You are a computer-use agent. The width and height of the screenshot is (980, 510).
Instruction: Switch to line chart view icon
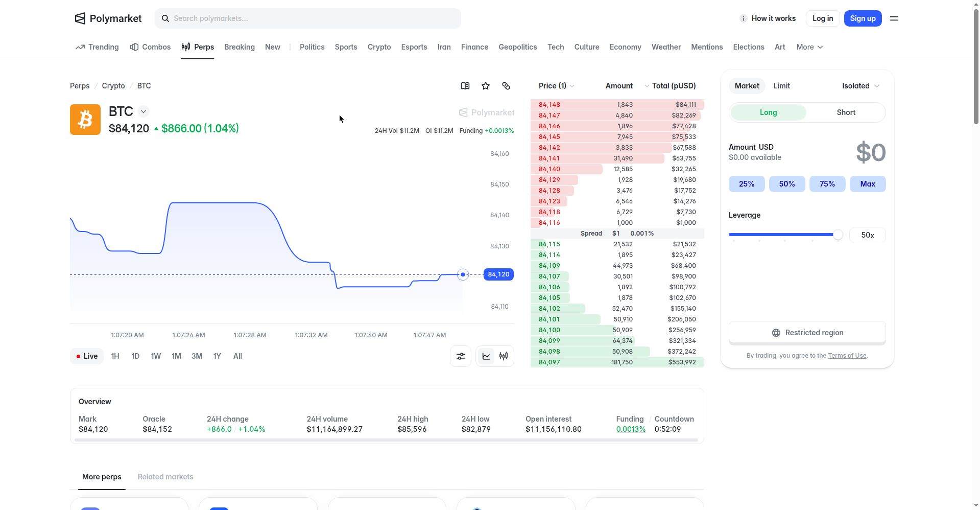click(486, 356)
